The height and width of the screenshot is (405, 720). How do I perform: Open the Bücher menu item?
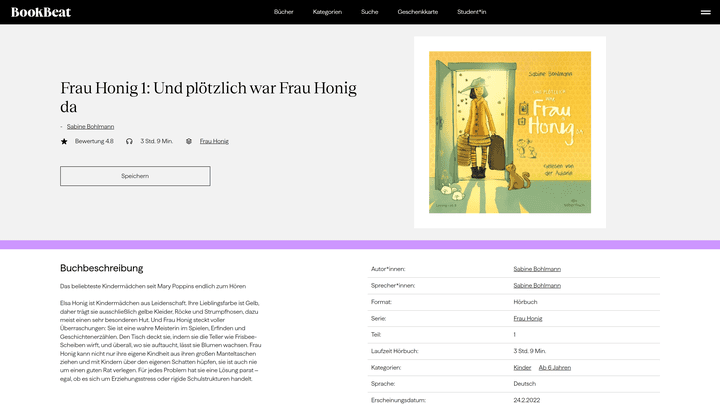(283, 12)
